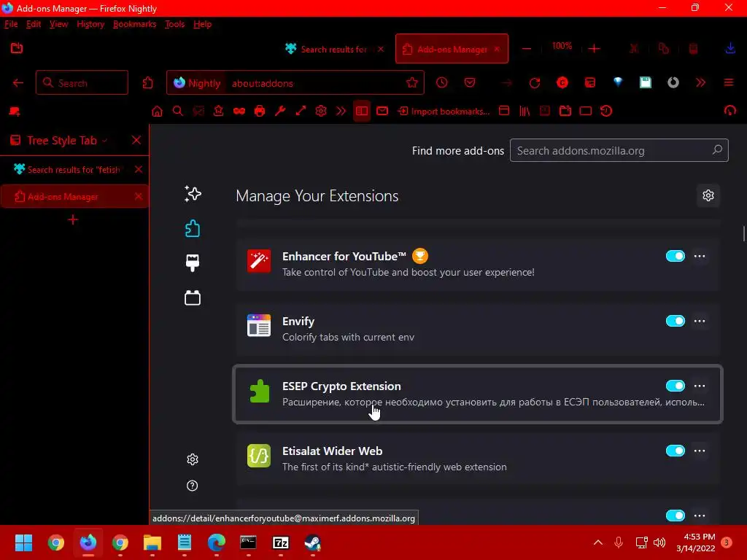Switch to the Search results for tab
The image size is (747, 560).
[x=333, y=49]
